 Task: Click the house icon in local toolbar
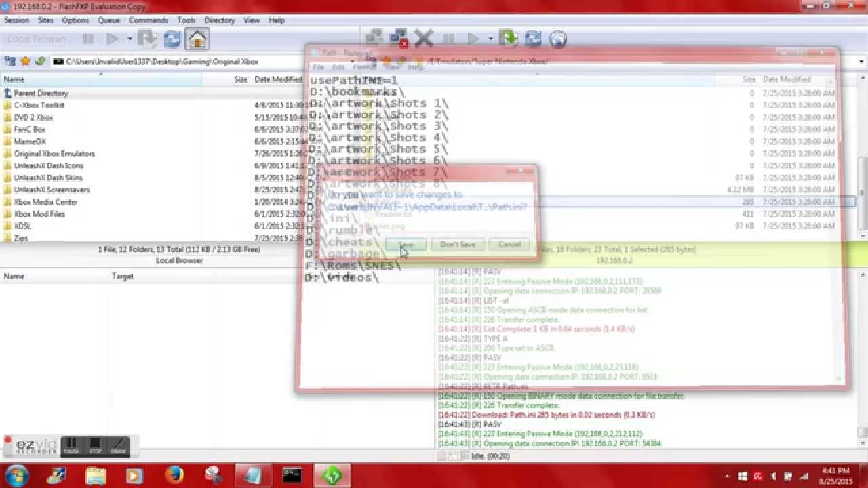(197, 39)
